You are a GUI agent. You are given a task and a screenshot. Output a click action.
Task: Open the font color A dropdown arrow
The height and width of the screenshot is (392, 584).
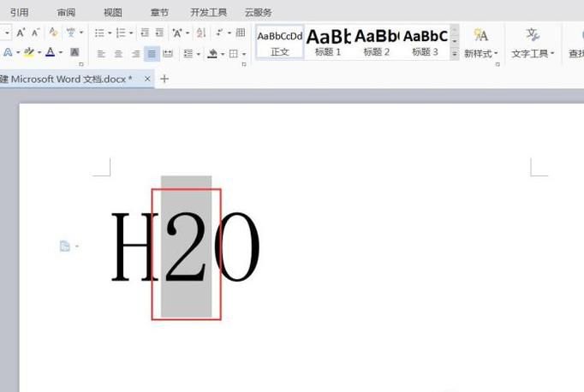click(x=61, y=53)
